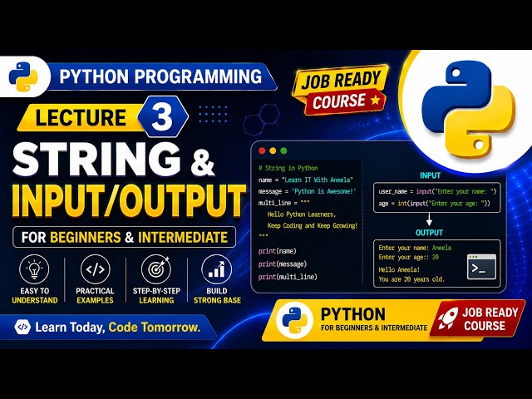The width and height of the screenshot is (532, 399).
Task: Click the target icon above STEP-BY-STEP LEARNING
Action: 156,269
